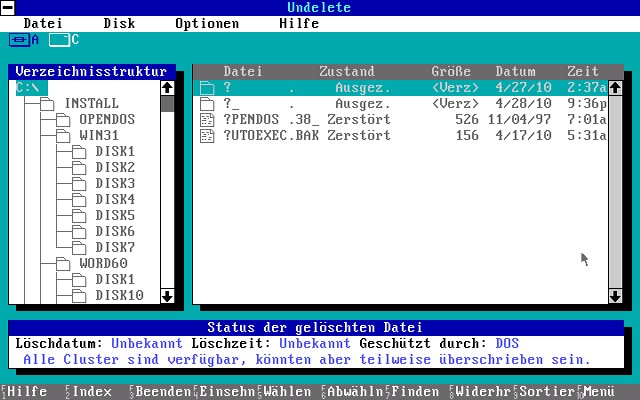Click the Datum column header
The height and width of the screenshot is (400, 640).
(x=516, y=72)
